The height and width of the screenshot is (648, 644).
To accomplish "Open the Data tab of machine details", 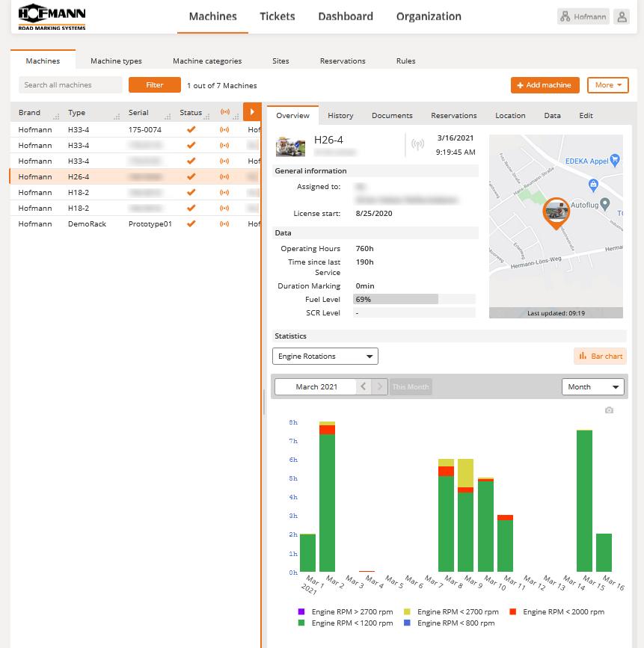I will tap(552, 115).
